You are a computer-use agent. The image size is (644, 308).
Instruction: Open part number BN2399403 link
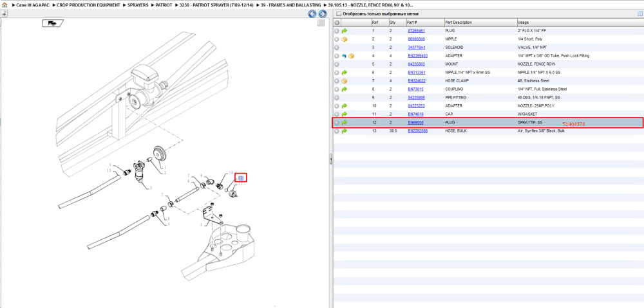(x=418, y=56)
